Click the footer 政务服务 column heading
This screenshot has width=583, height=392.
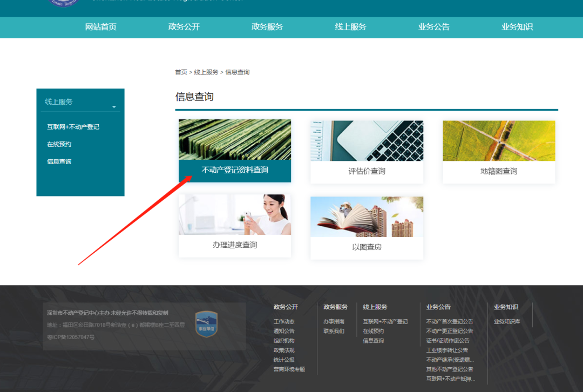[335, 307]
